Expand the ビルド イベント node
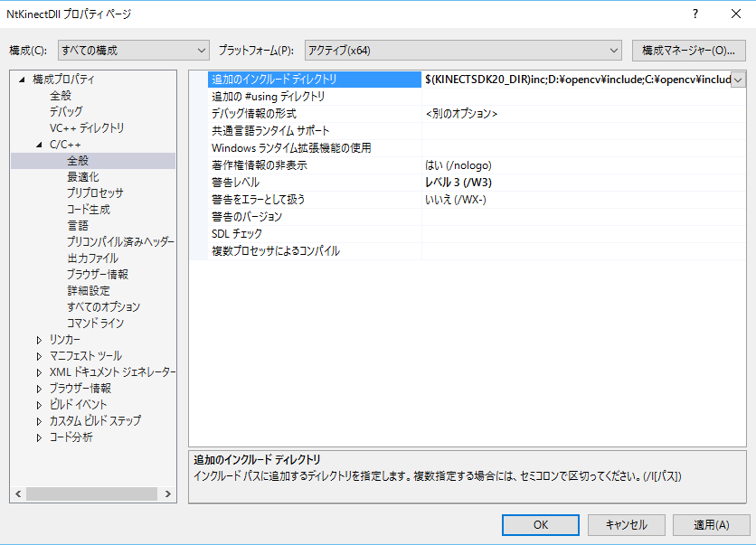 point(39,405)
